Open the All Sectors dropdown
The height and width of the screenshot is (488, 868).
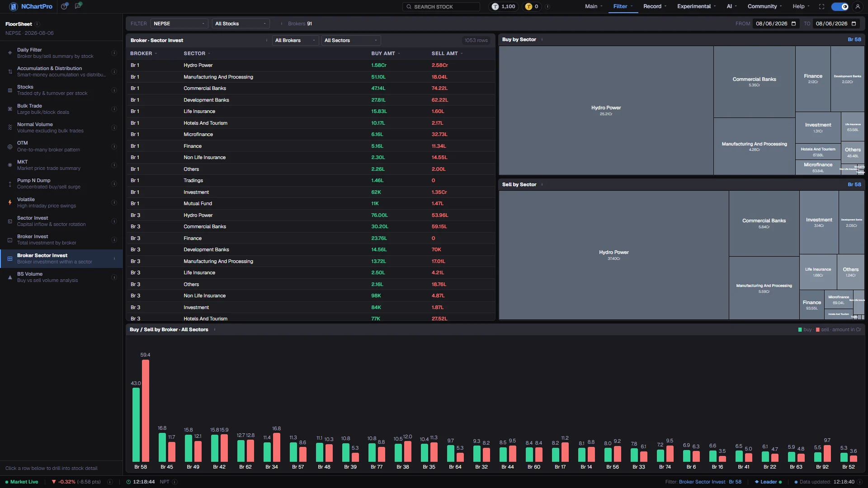point(351,40)
